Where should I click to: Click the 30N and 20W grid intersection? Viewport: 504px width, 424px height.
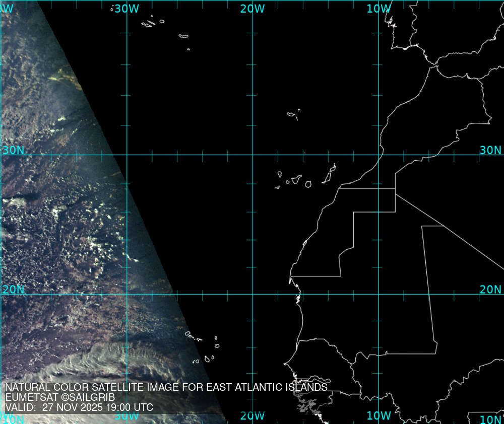(x=253, y=155)
